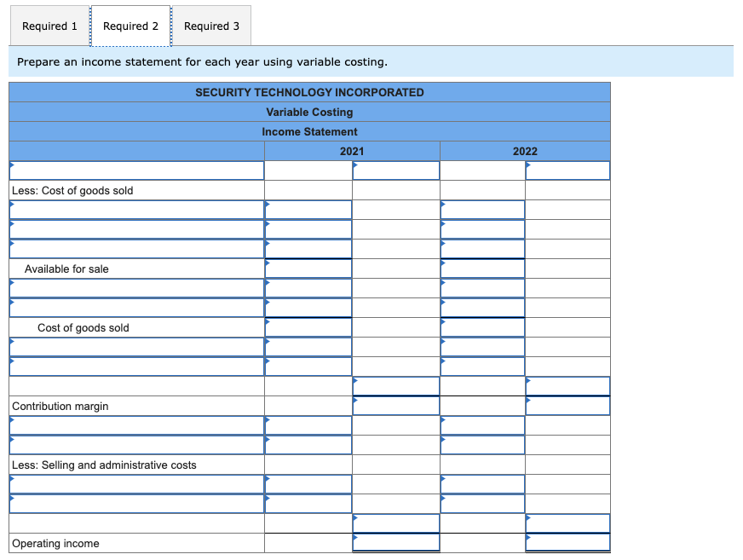Open first label dropdown directly below Less: Cost of goods sold
This screenshot has width=743, height=560.
pos(137,210)
